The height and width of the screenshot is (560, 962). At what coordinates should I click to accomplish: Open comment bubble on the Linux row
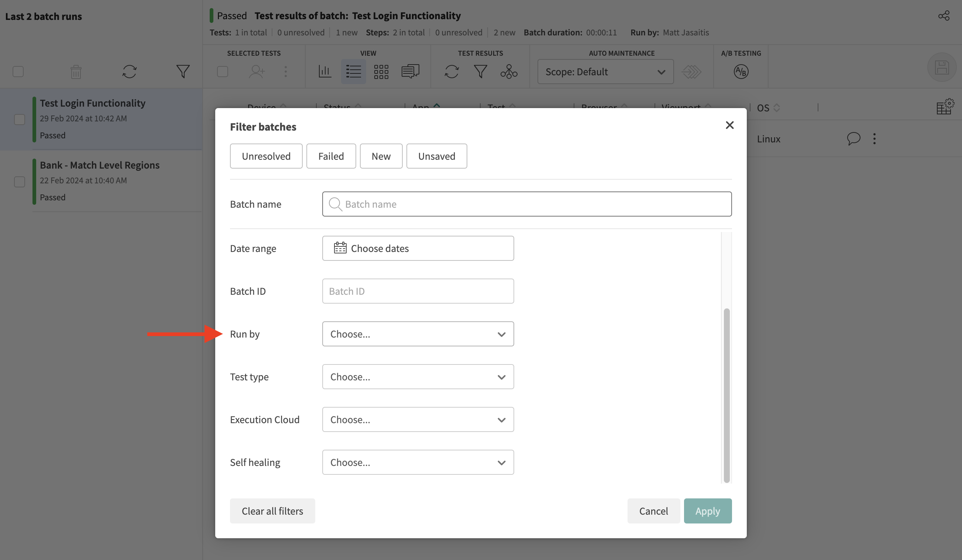coord(853,138)
